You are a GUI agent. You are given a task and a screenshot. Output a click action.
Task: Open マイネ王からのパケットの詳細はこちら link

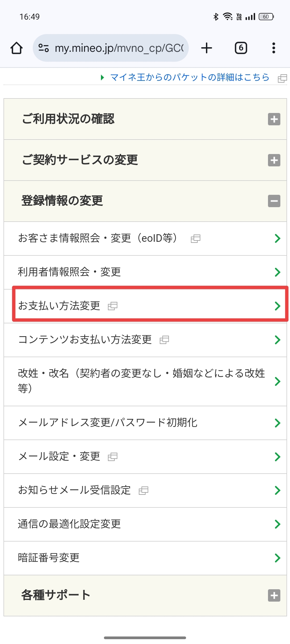[x=190, y=78]
